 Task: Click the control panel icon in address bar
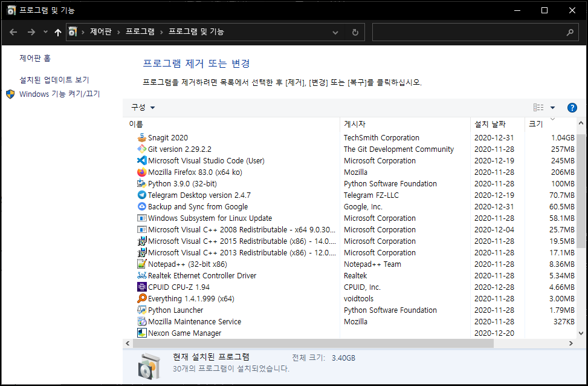point(73,32)
